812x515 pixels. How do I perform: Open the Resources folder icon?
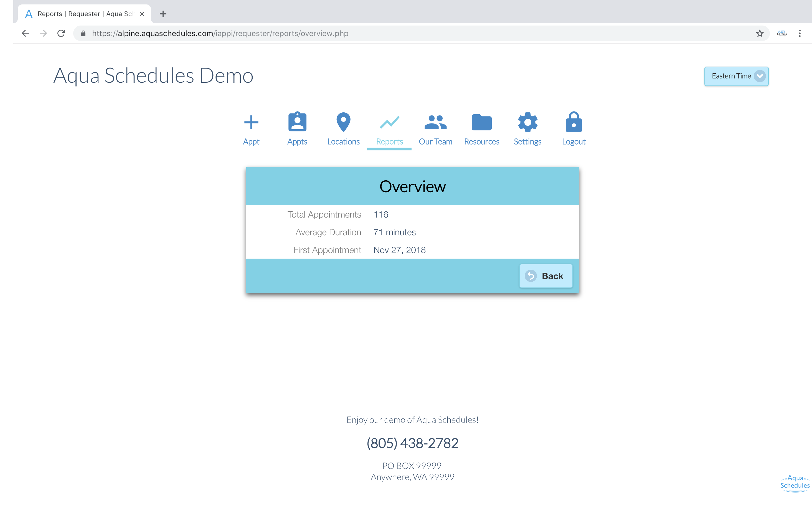[481, 122]
